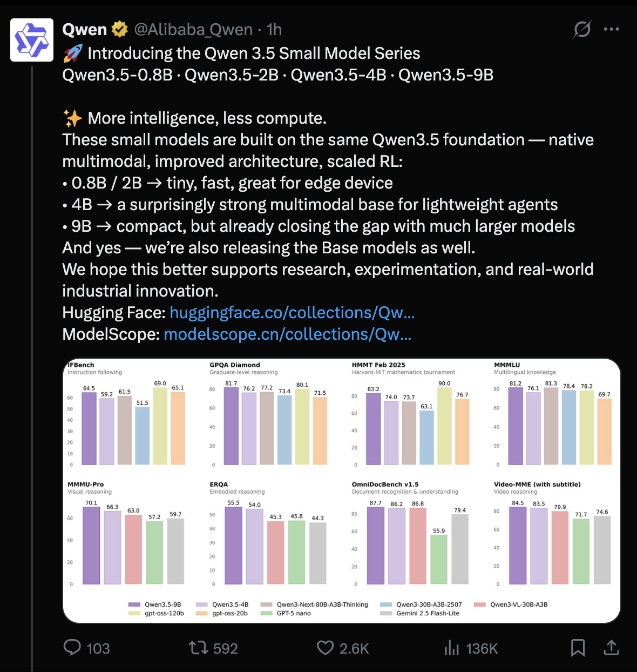
Task: Click the Qwen profile logo avatar
Action: (31, 39)
